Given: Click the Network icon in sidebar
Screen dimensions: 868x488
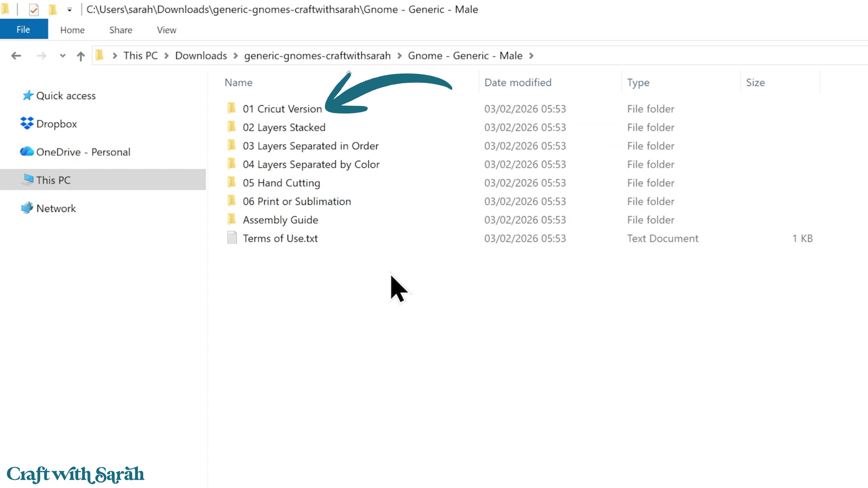Looking at the screenshot, I should point(27,207).
